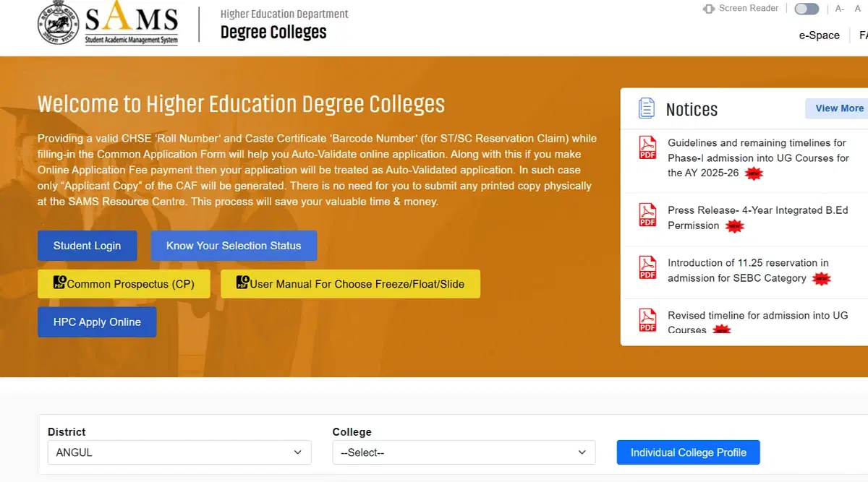Click the new badge on AY 2025-26 notice

point(754,173)
